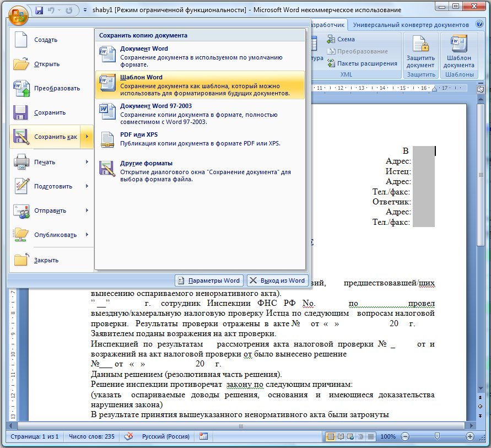This screenshot has width=491, height=448.
Task: Switch to Web Layout view
Action: point(350,436)
